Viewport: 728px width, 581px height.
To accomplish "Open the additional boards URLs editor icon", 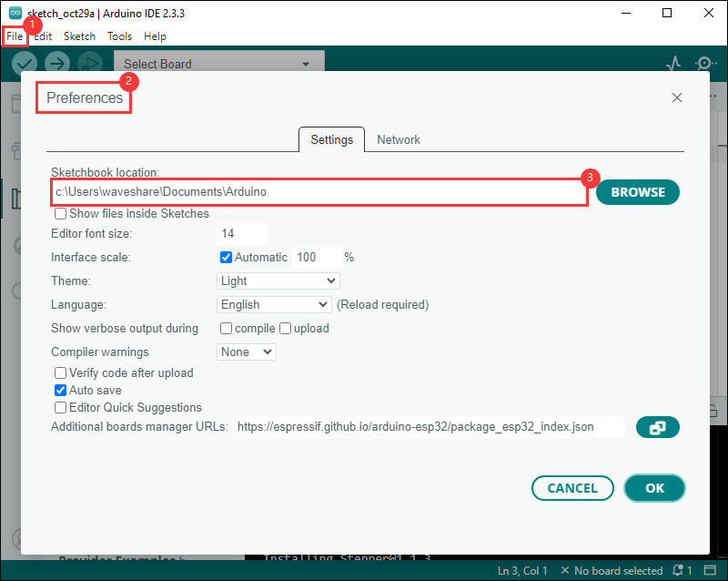I will tap(657, 427).
